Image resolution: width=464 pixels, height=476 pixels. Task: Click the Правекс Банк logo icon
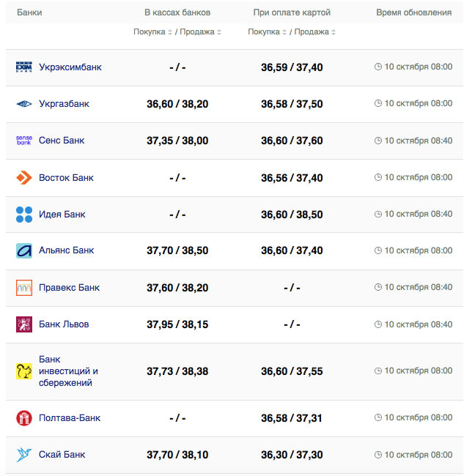coord(24,288)
